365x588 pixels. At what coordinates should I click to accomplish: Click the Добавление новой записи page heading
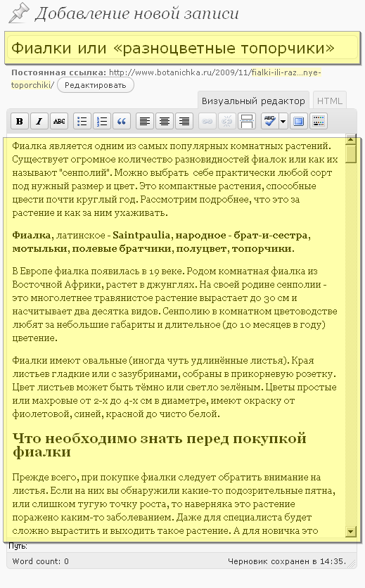tap(136, 13)
